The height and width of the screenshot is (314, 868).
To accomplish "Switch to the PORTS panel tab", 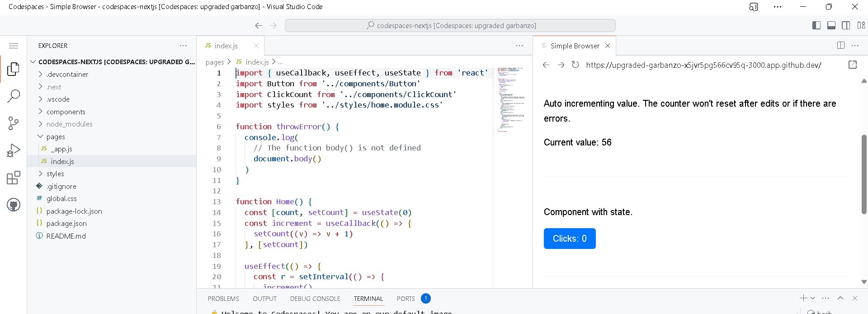I will tap(406, 299).
